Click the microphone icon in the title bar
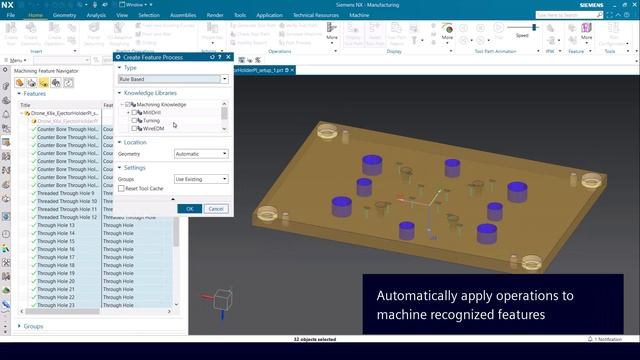 tap(95, 4)
